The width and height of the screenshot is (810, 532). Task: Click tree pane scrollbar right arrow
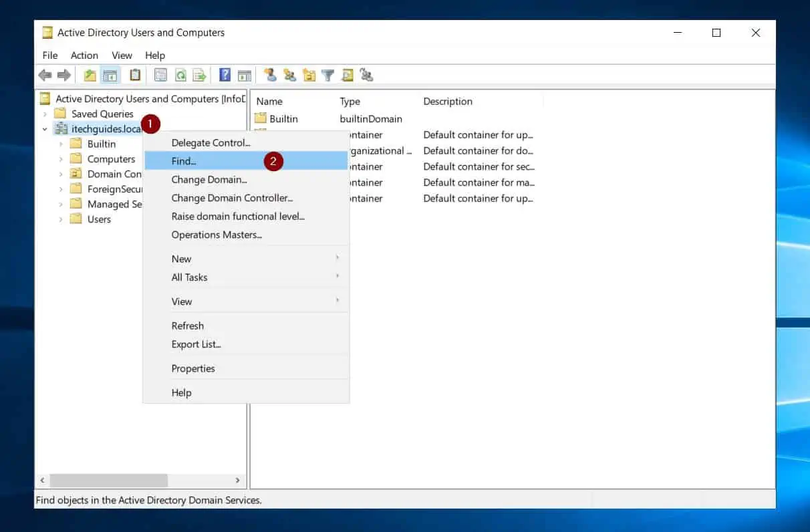click(238, 481)
